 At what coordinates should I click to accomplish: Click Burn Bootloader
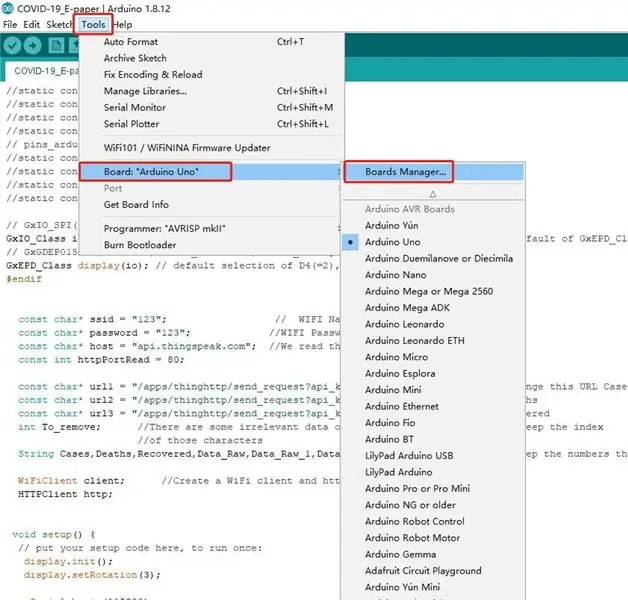click(211, 245)
